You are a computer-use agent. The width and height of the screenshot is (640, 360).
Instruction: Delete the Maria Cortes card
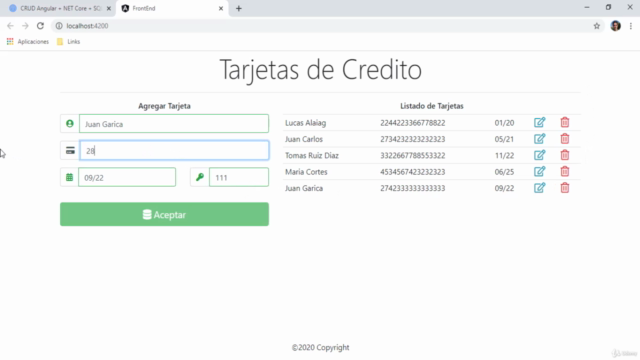tap(564, 171)
